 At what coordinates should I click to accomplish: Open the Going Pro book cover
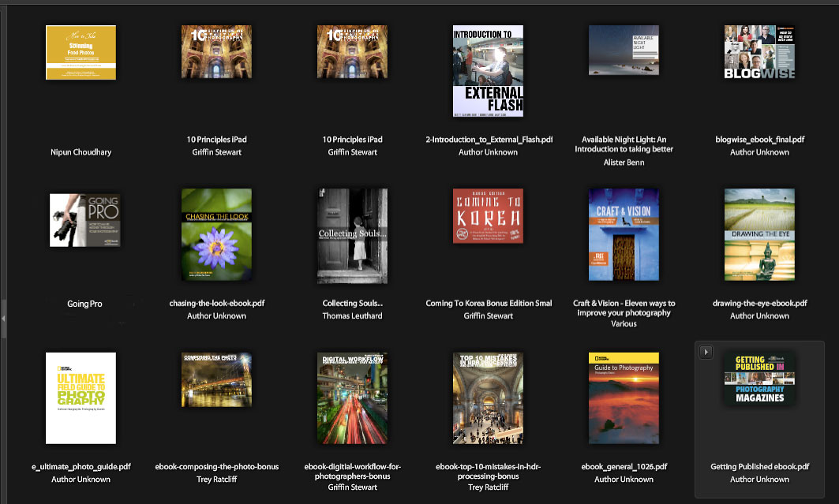81,221
